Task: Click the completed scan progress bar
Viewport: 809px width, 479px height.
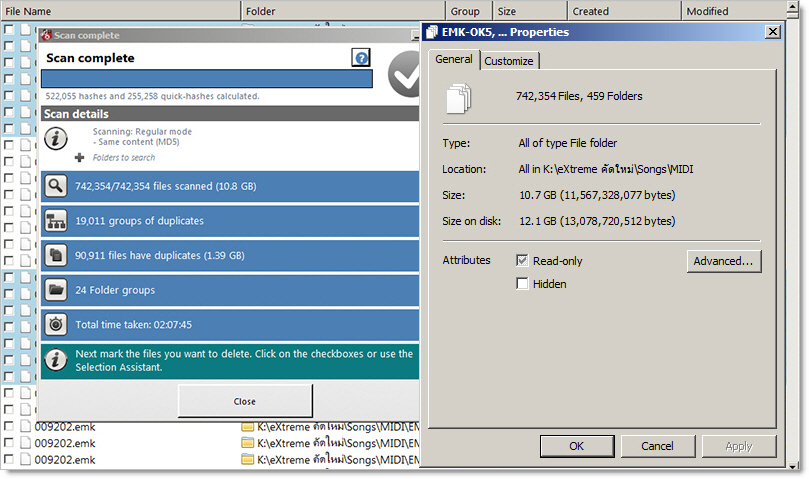Action: 207,79
